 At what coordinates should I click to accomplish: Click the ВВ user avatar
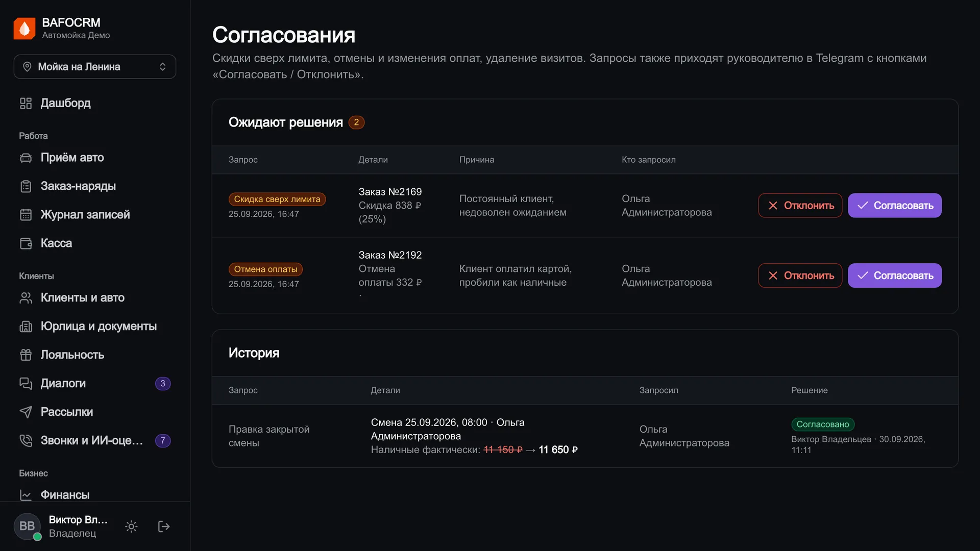pos(28,527)
